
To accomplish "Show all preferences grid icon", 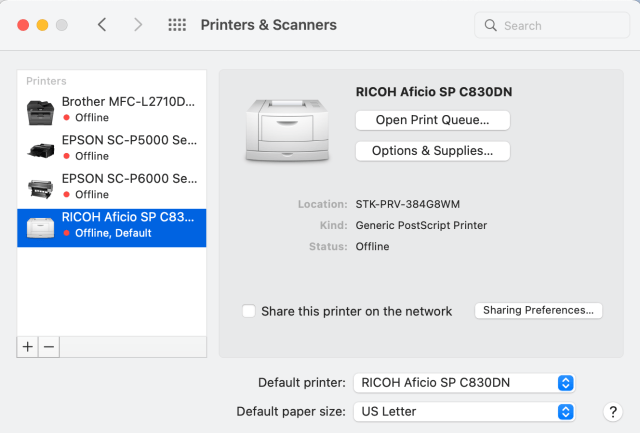I will [177, 25].
